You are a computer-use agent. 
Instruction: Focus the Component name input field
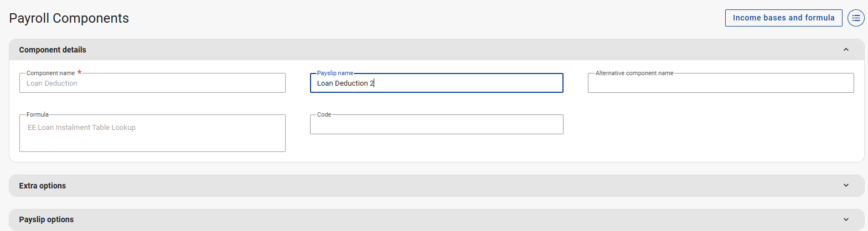pos(152,83)
